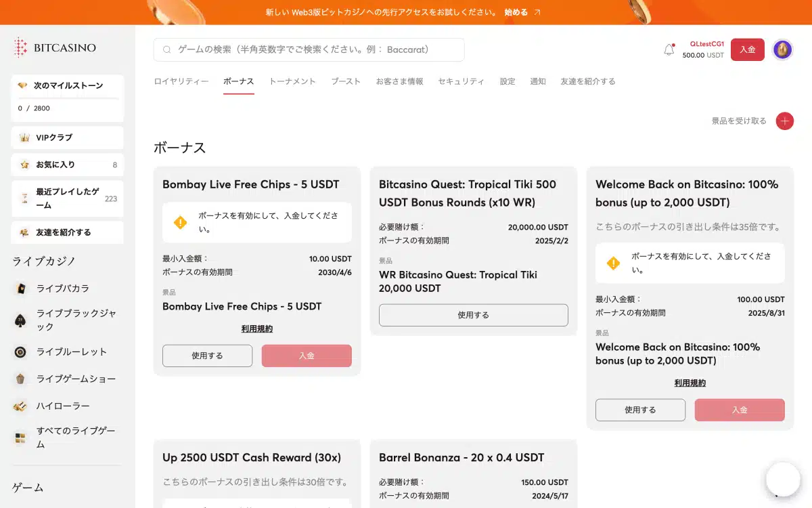Click the 景品を受け取る label

coord(739,121)
